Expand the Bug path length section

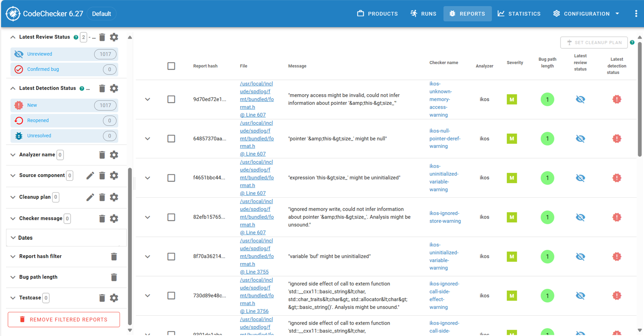(x=13, y=277)
